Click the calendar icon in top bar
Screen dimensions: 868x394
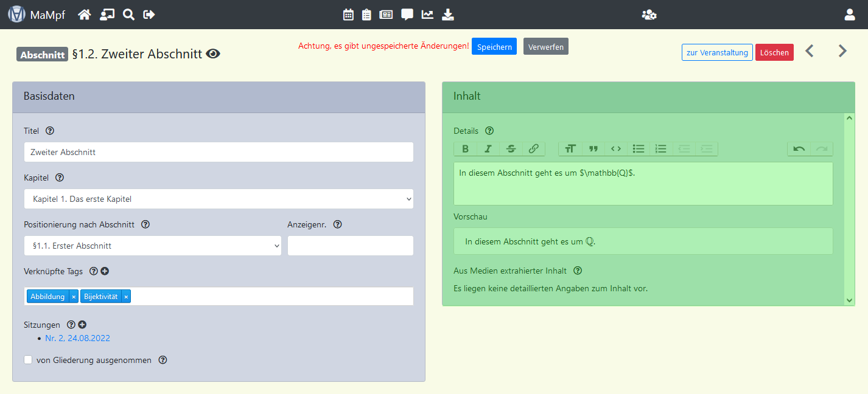coord(348,15)
